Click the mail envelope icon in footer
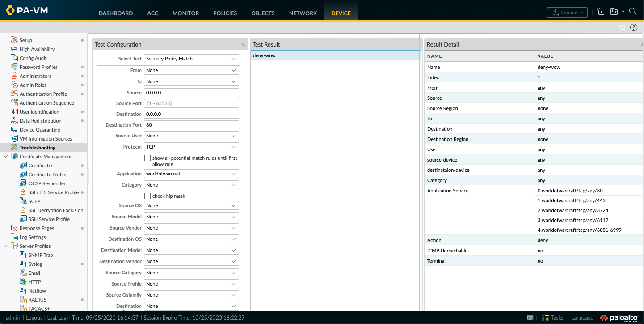Viewport: 644px width, 324px height. [530, 318]
